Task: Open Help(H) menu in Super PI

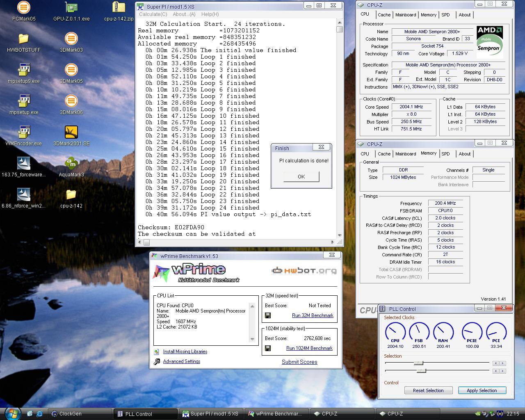Action: pos(210,14)
